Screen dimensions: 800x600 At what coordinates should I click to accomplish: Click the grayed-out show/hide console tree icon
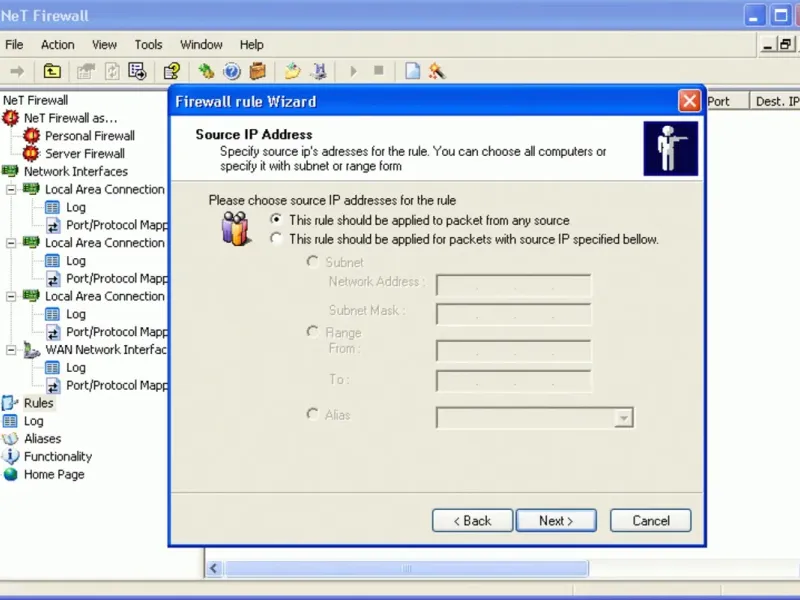coord(86,71)
